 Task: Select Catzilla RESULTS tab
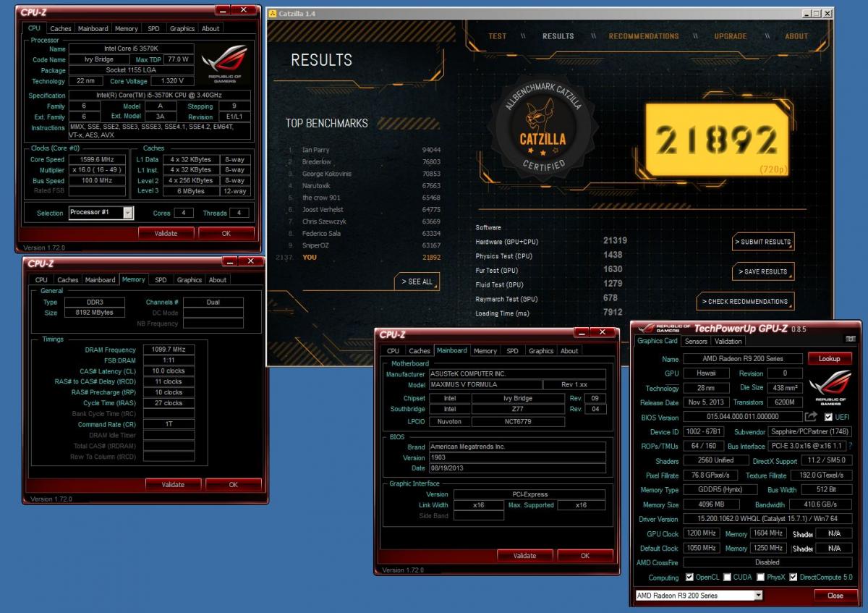558,36
